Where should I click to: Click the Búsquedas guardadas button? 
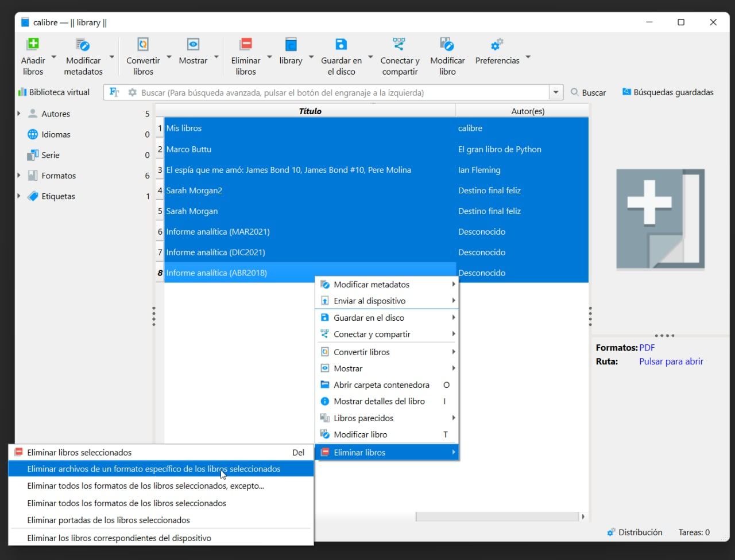click(668, 92)
